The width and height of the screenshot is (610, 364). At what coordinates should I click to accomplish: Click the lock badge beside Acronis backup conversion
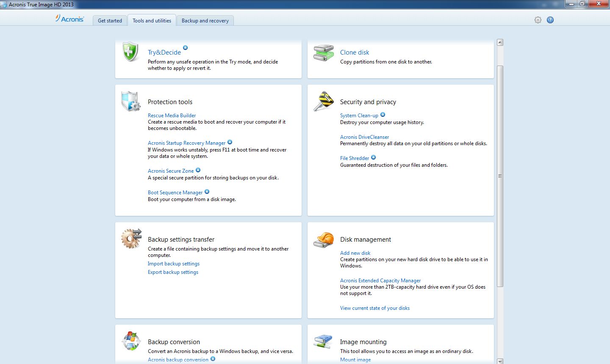point(213,359)
